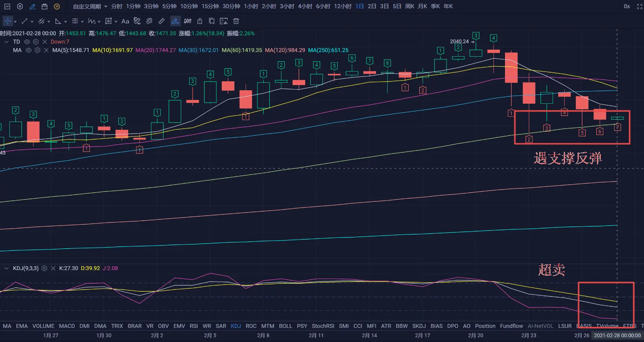Viewport: 644px width, 342px height.
Task: Click the brush style tool icon
Action: coord(137,21)
